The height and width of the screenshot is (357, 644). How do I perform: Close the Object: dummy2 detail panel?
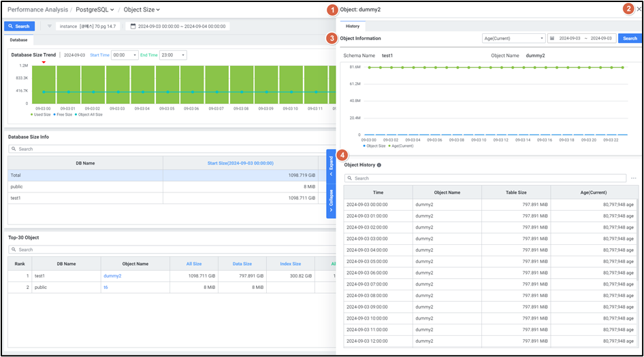tap(638, 10)
